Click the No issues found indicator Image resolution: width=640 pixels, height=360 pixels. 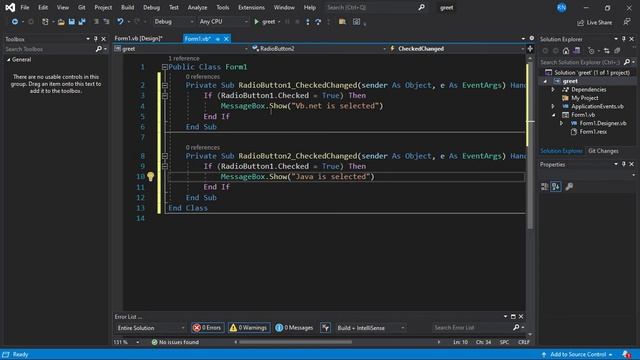tap(175, 342)
